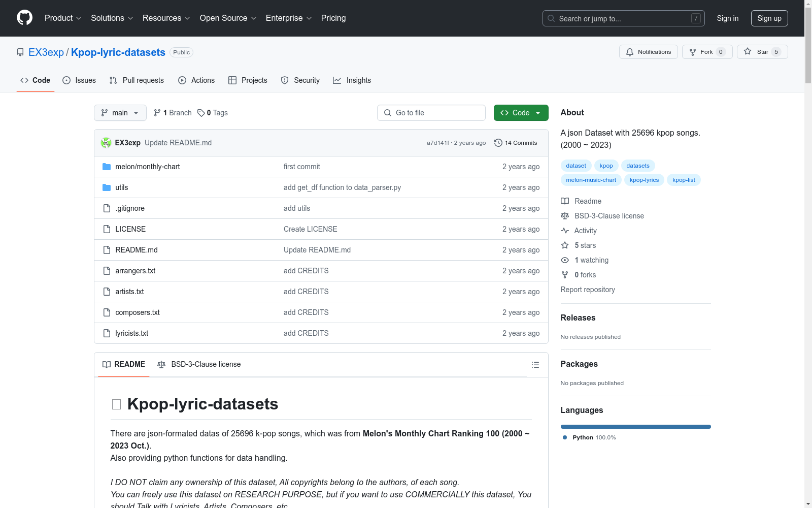Click the law scale icon beside BSD-3-Clause license in About

point(565,216)
